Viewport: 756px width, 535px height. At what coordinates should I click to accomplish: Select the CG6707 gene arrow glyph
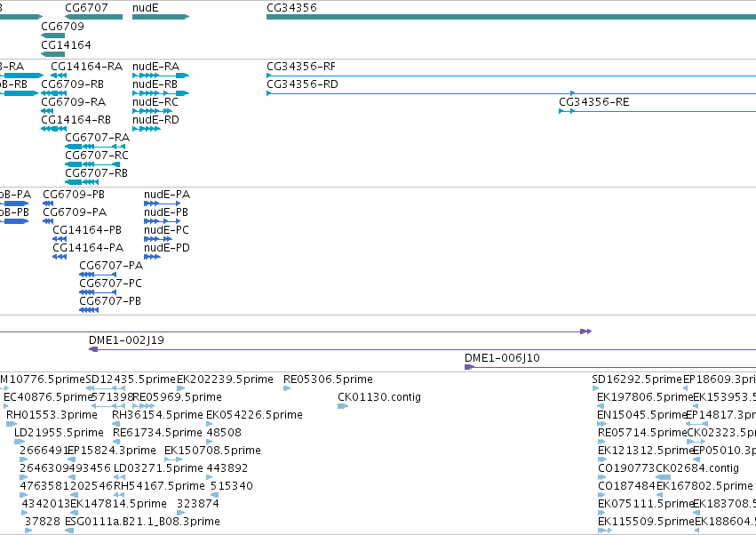93,17
